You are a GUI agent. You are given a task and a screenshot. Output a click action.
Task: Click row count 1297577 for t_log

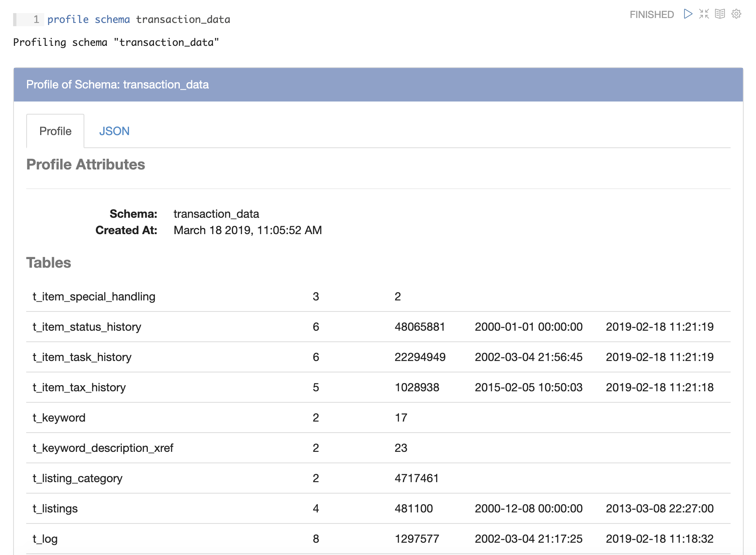[417, 539]
